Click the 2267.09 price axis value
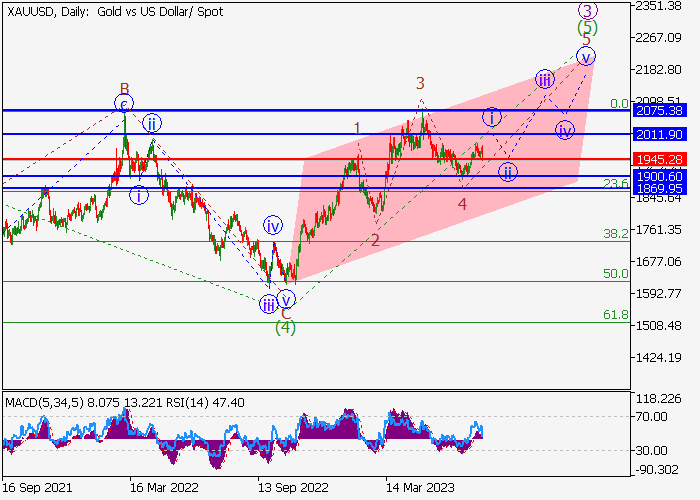700x500 pixels. click(x=658, y=38)
